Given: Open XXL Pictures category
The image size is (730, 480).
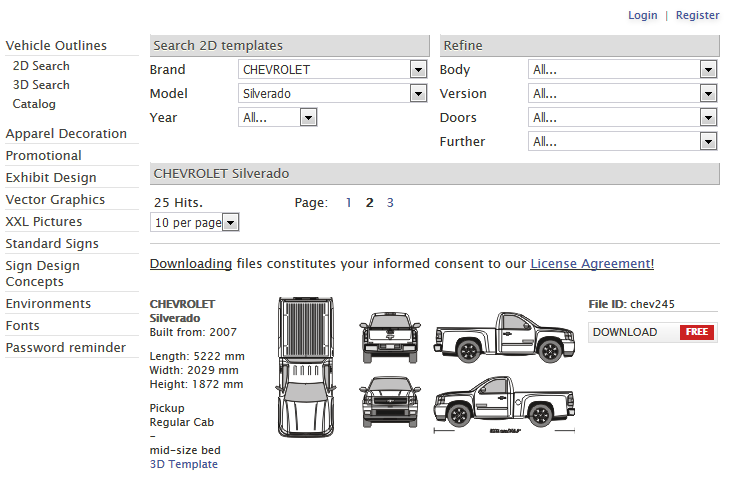Looking at the screenshot, I should point(44,222).
